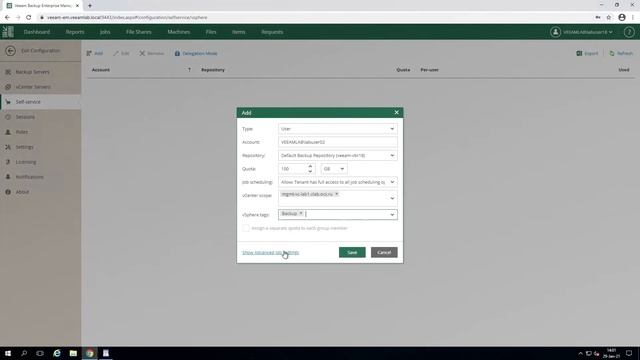Increase quota with up stepper arrow
This screenshot has width=640, height=360.
(310, 166)
